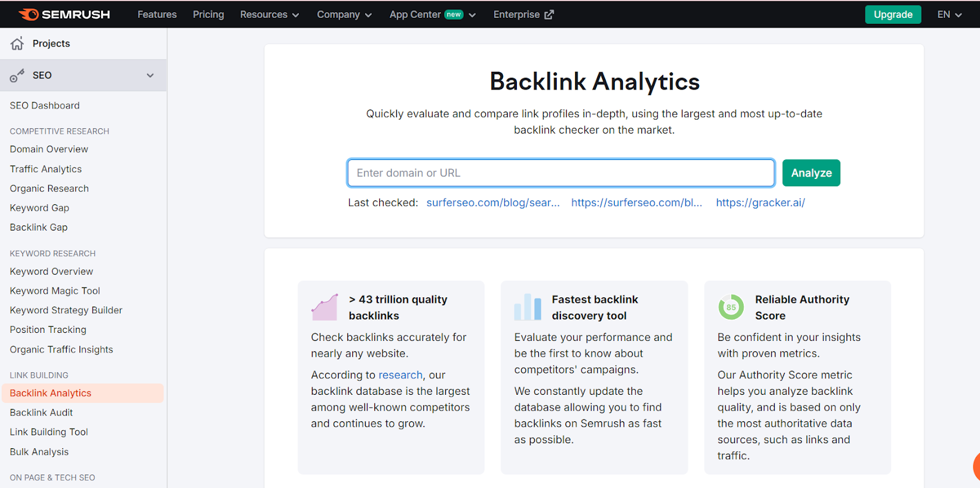The image size is (980, 488).
Task: Open SEO Dashboard in sidebar
Action: (45, 105)
